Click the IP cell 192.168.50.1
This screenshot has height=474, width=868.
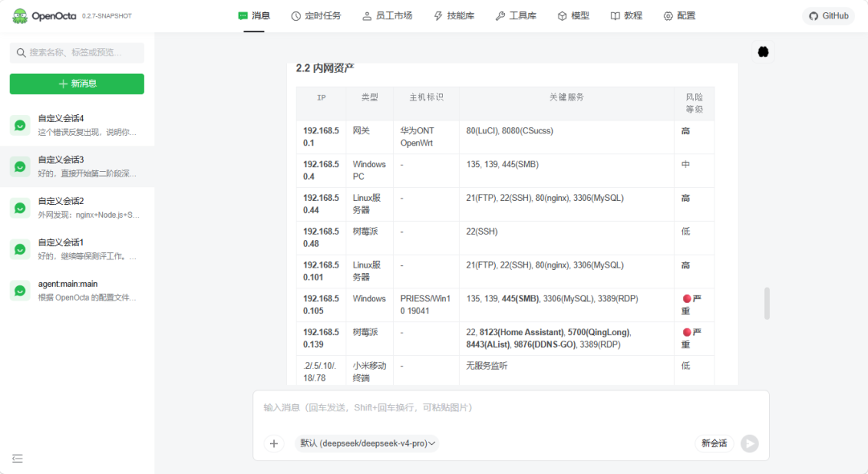pos(321,137)
